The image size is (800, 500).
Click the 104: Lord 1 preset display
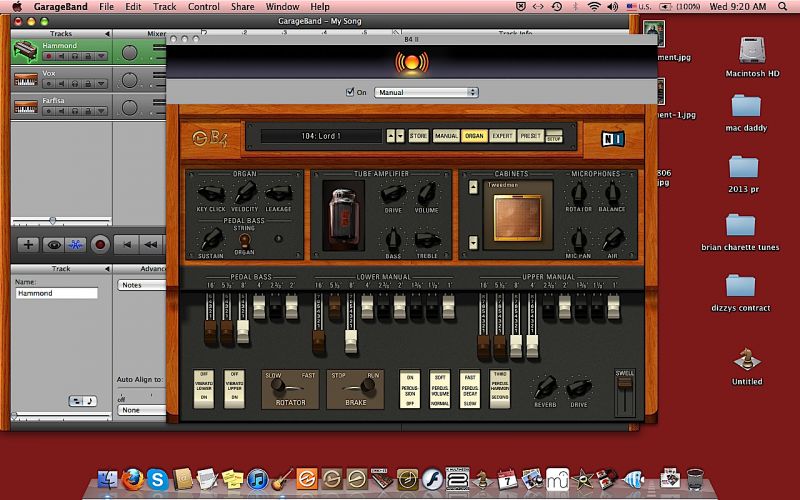321,136
